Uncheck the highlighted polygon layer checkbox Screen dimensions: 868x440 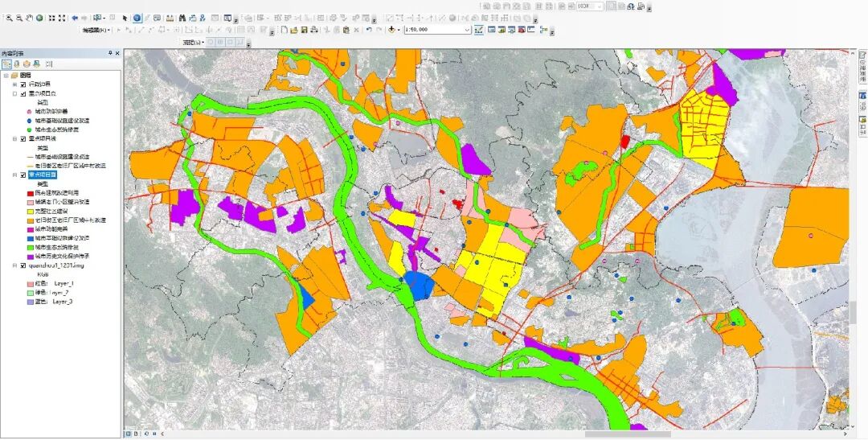click(x=23, y=175)
